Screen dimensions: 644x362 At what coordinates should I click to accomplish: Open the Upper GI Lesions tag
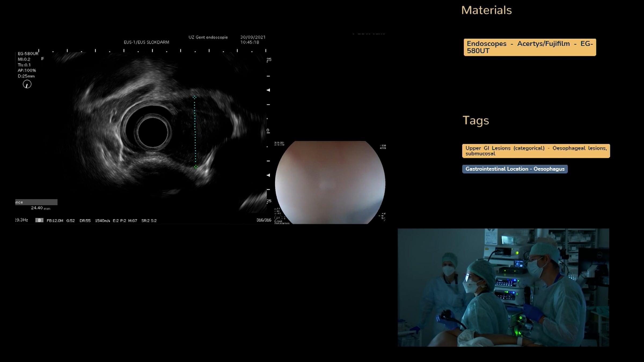coord(536,151)
